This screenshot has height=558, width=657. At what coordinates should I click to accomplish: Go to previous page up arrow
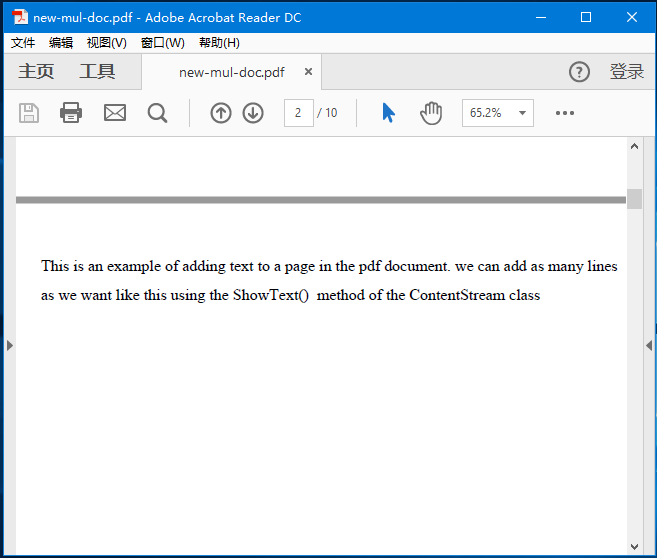[221, 113]
